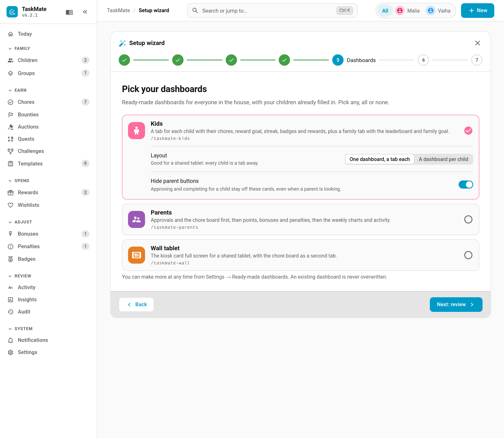Viewport: 504px width, 438px height.
Task: Open the Penalties page
Action: coord(48,246)
